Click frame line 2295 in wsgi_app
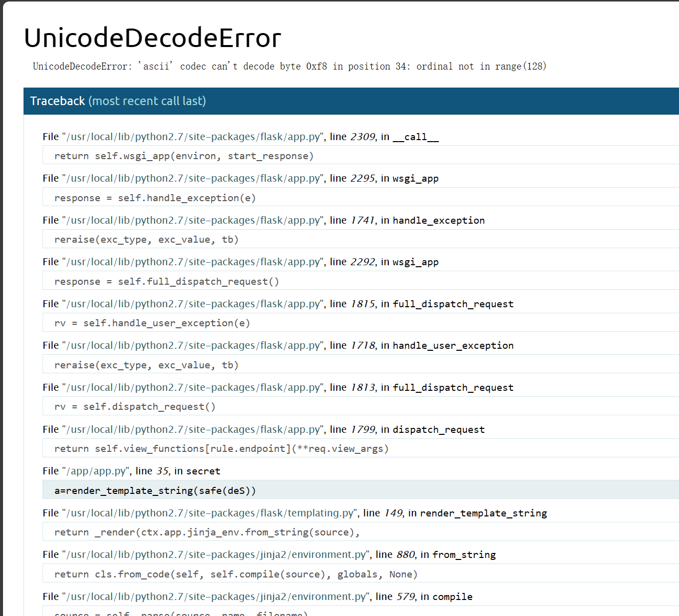The width and height of the screenshot is (679, 616). [x=241, y=179]
